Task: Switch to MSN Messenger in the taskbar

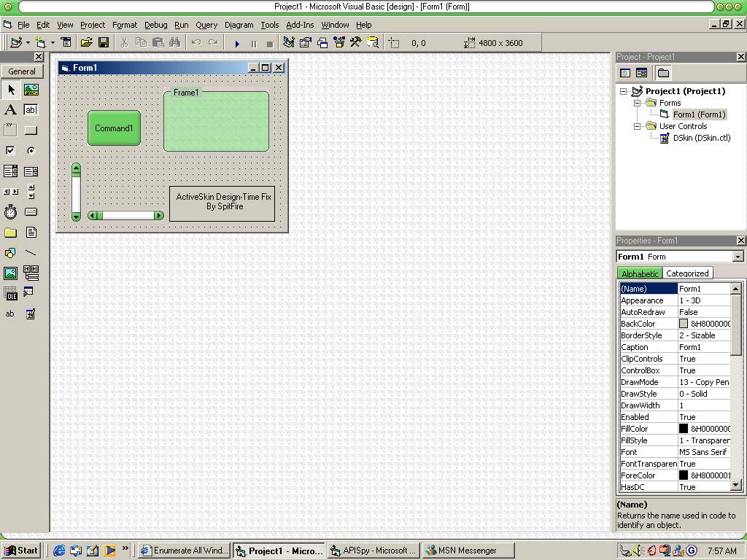Action: click(467, 551)
